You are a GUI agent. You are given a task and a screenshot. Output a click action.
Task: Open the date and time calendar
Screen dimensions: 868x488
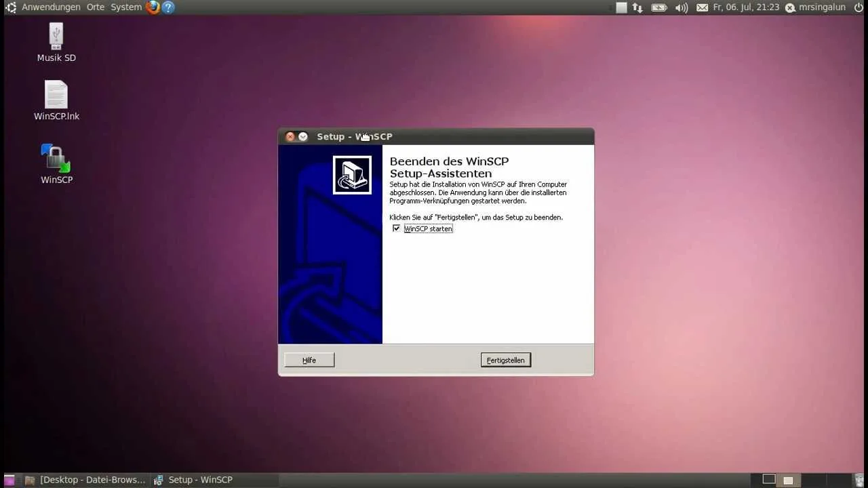click(746, 7)
